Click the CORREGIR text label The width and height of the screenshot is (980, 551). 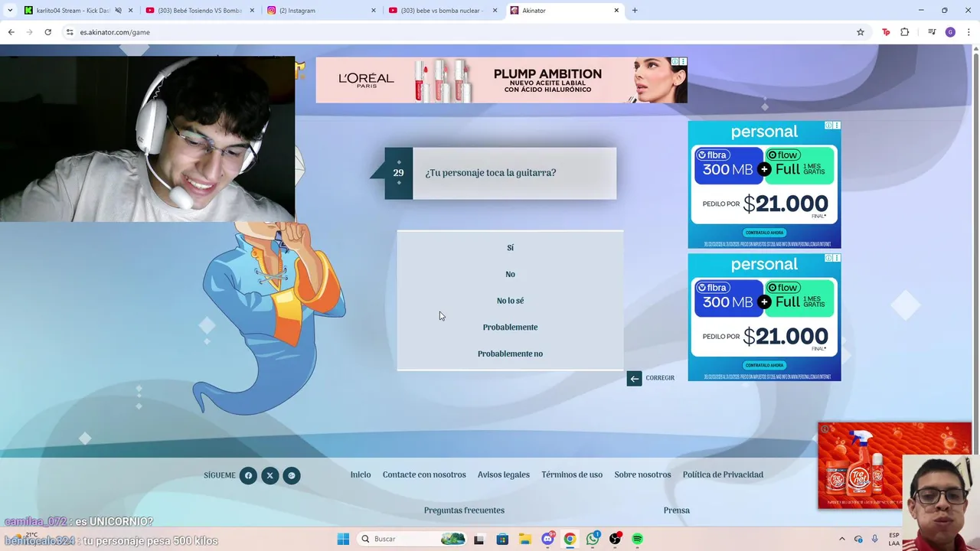pyautogui.click(x=660, y=378)
